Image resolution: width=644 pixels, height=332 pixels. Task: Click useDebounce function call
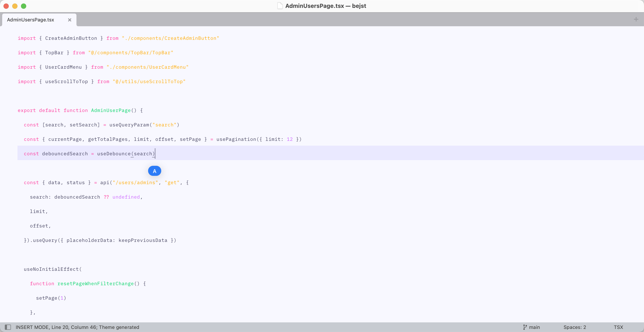point(114,154)
